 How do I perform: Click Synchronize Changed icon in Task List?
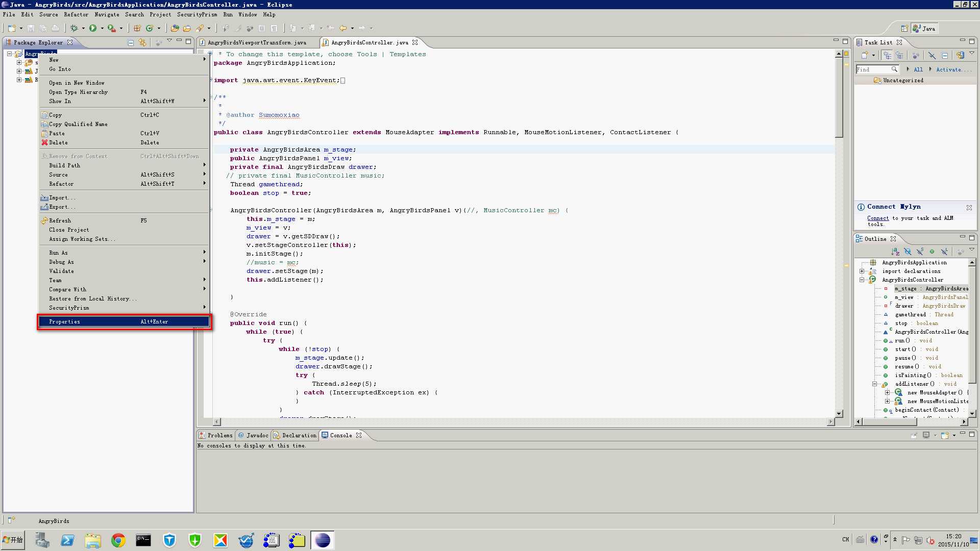coord(960,55)
